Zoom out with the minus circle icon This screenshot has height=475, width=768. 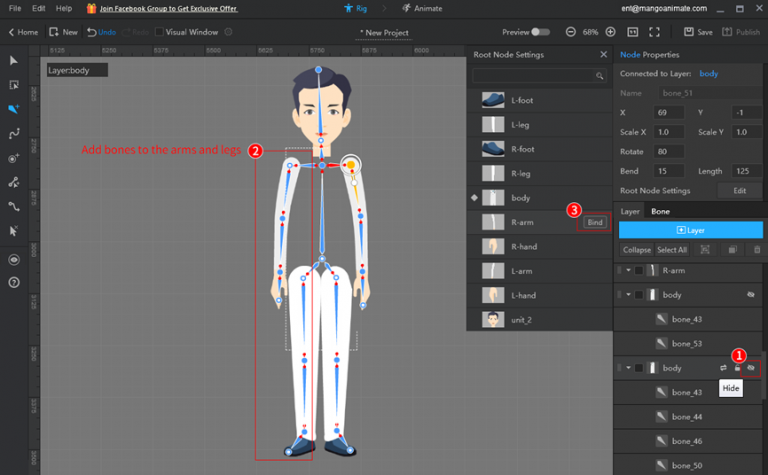(571, 32)
